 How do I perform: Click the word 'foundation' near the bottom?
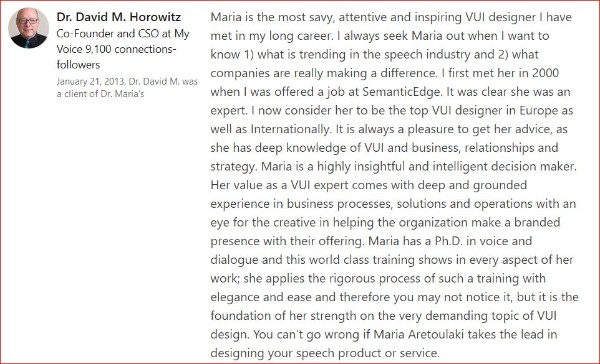241,316
